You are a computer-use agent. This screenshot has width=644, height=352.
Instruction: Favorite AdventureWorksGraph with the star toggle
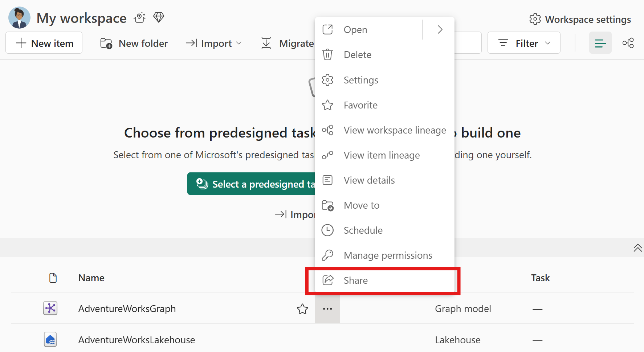(x=302, y=309)
